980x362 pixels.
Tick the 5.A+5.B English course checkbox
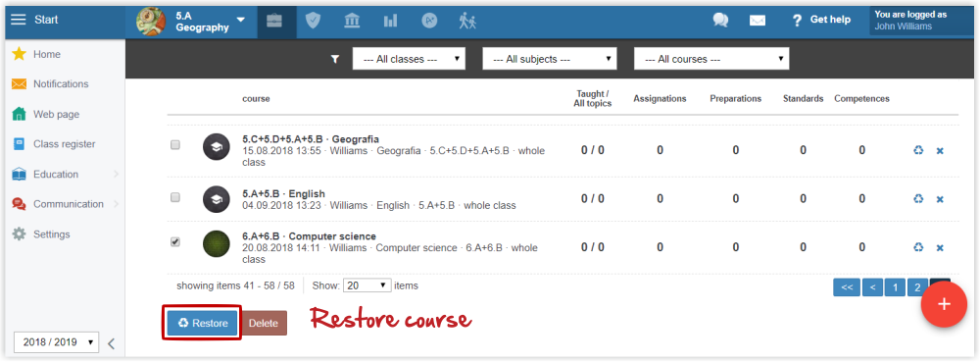coord(175,197)
